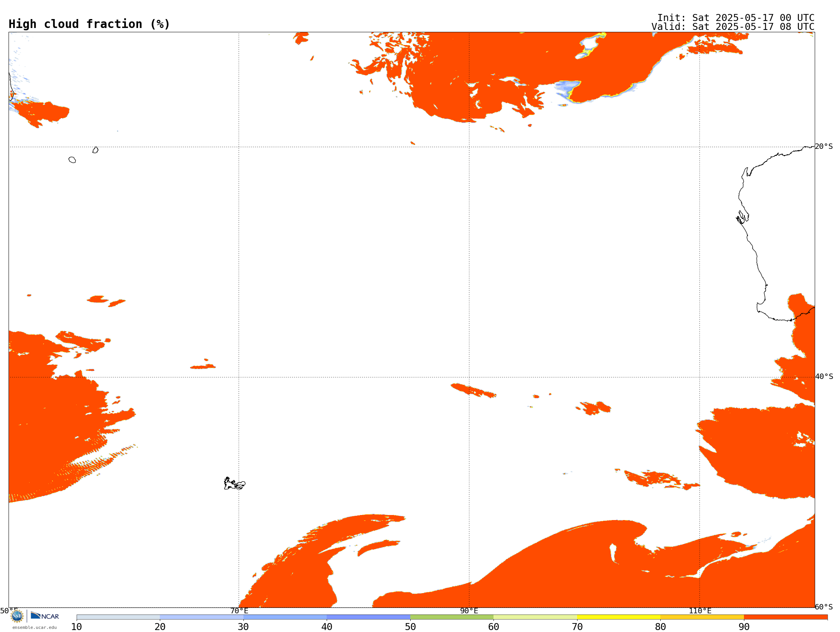
Task: Click the 40–50 periwinkle colorbar segment
Action: click(x=368, y=617)
